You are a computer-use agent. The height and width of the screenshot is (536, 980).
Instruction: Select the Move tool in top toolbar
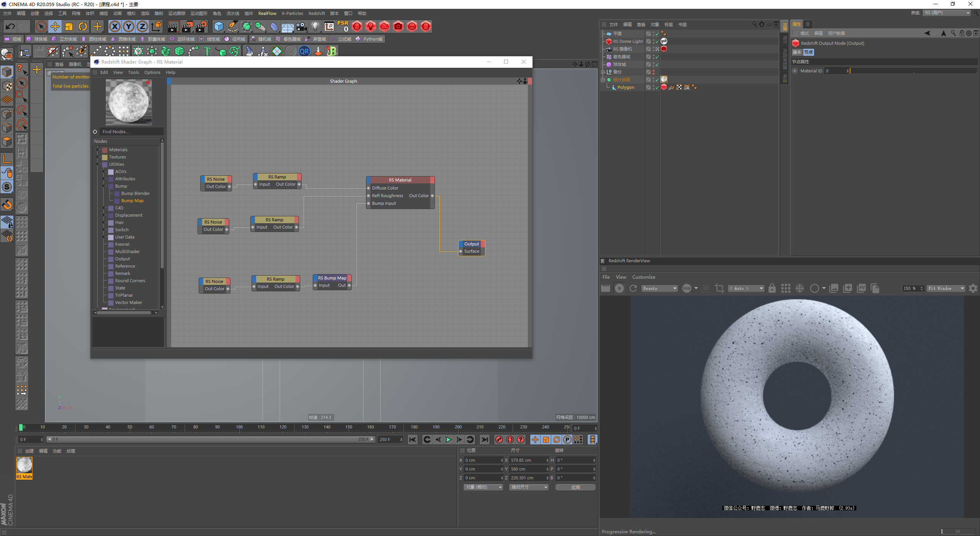[55, 26]
